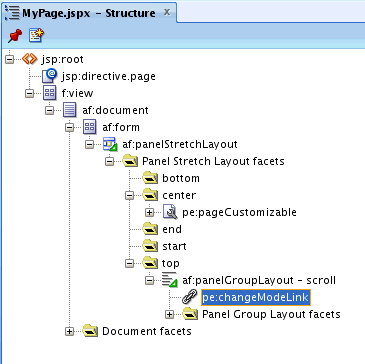
Task: Select af:panelGroupLayout - scroll label
Action: [x=259, y=280]
